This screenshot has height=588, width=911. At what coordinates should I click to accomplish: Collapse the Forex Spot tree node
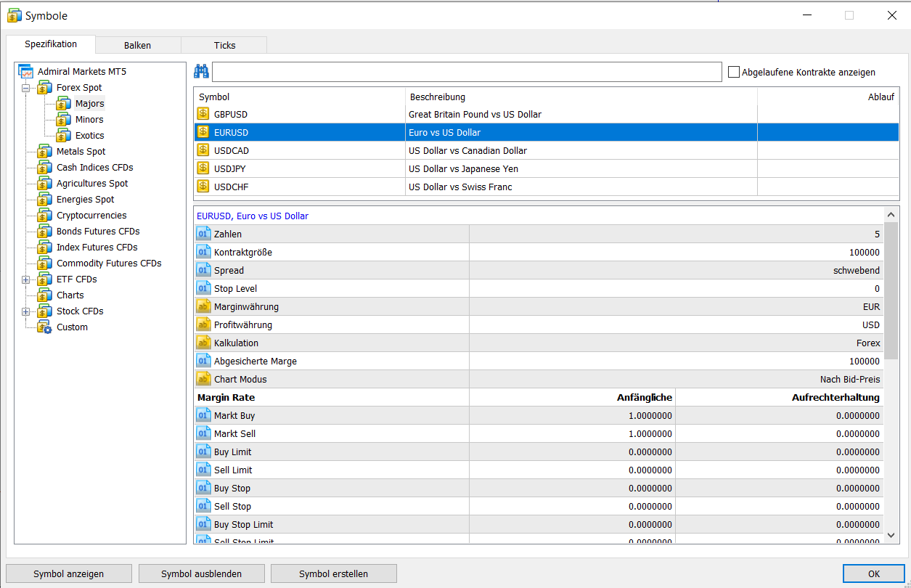click(26, 88)
